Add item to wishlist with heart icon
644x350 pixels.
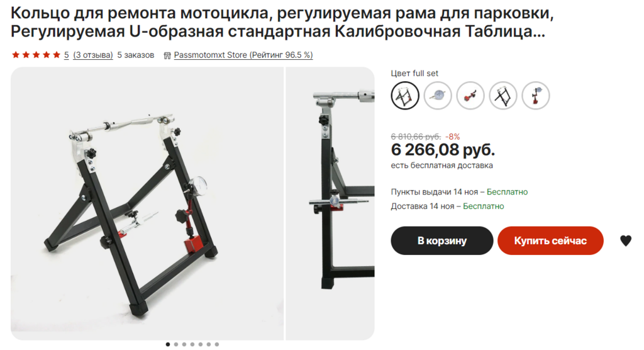coord(625,240)
